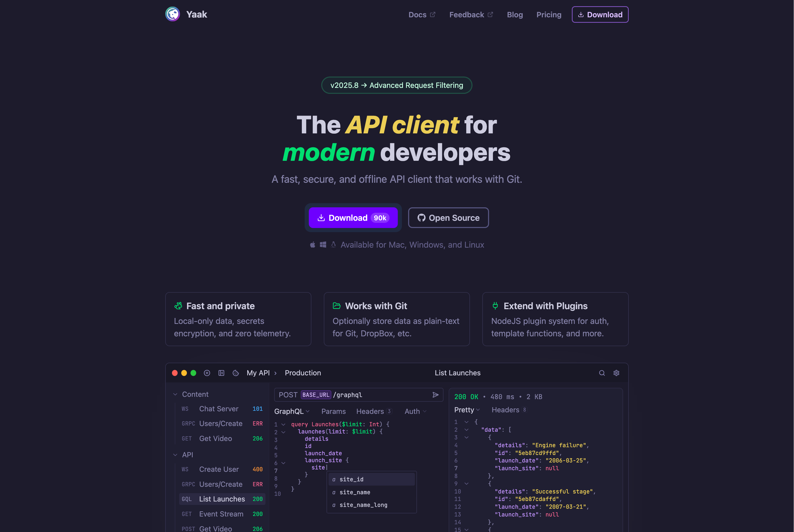Image resolution: width=794 pixels, height=532 pixels.
Task: Switch to the Params tab
Action: tap(333, 411)
